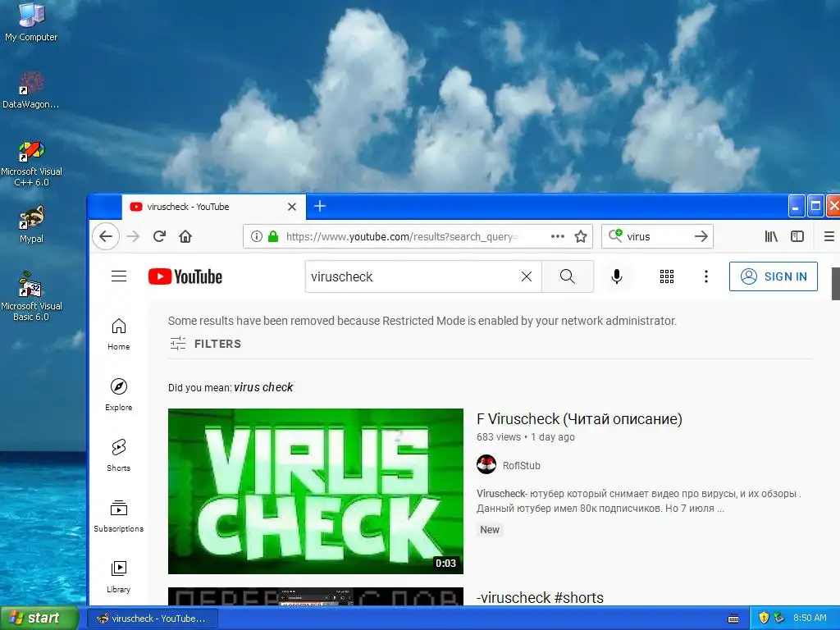Open the '-viruscheck #shorts' video title
Viewport: 840px width, 630px height.
(x=540, y=597)
